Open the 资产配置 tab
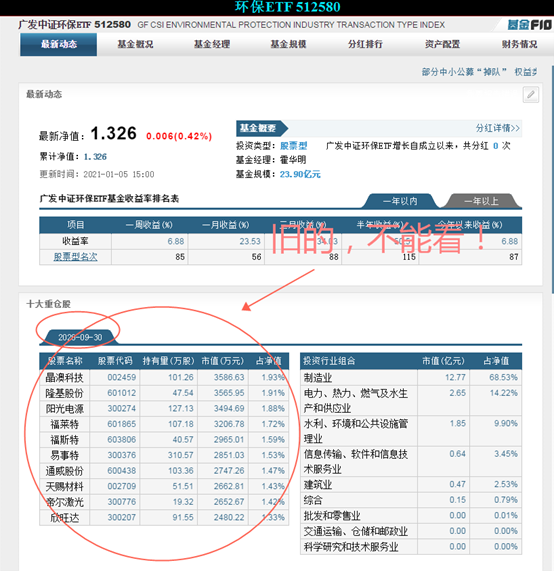This screenshot has height=571, width=554. click(x=442, y=44)
